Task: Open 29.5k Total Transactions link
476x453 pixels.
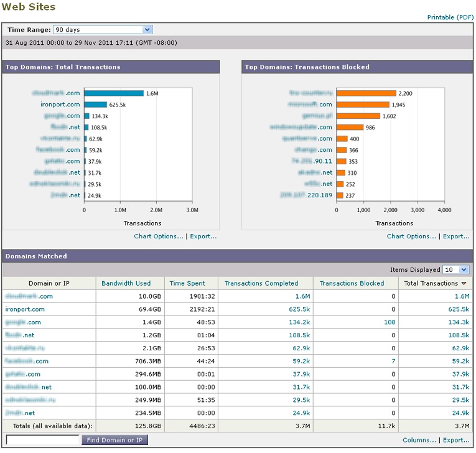Action: [x=460, y=400]
